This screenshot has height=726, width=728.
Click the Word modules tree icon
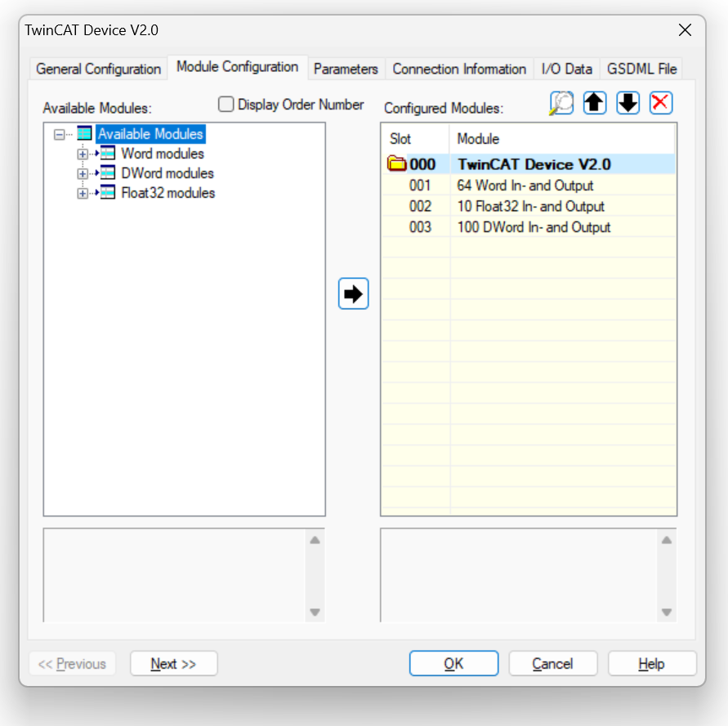point(107,153)
